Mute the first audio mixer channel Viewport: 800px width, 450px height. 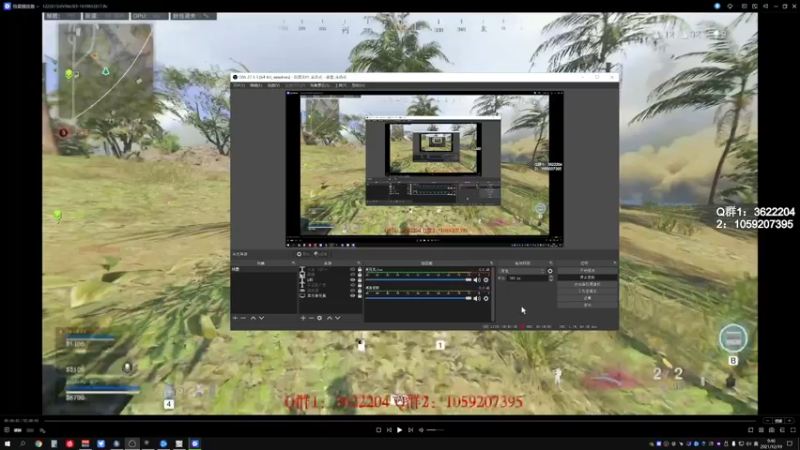477,280
